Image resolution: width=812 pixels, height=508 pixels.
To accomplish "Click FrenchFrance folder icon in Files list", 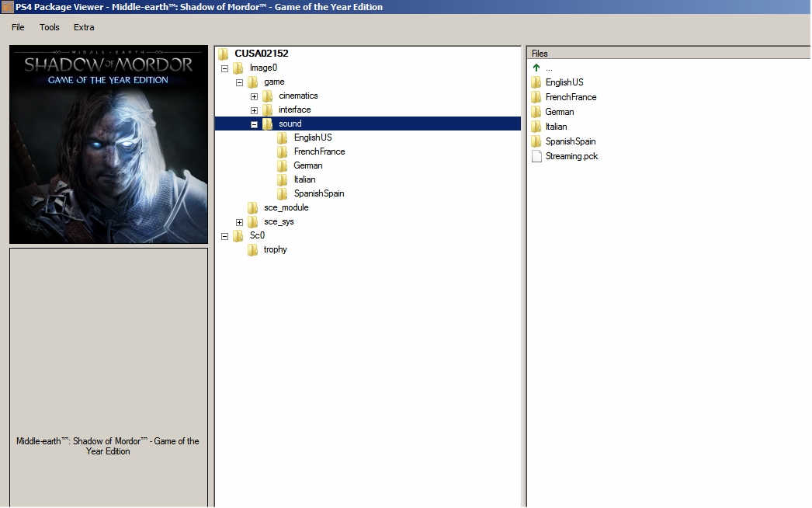I will coord(536,97).
